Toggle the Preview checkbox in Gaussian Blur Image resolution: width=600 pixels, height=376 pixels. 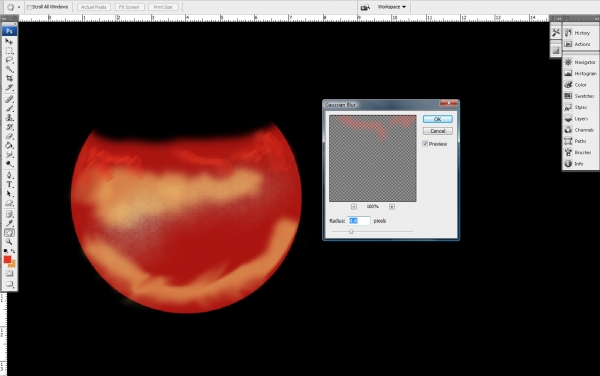pos(425,144)
